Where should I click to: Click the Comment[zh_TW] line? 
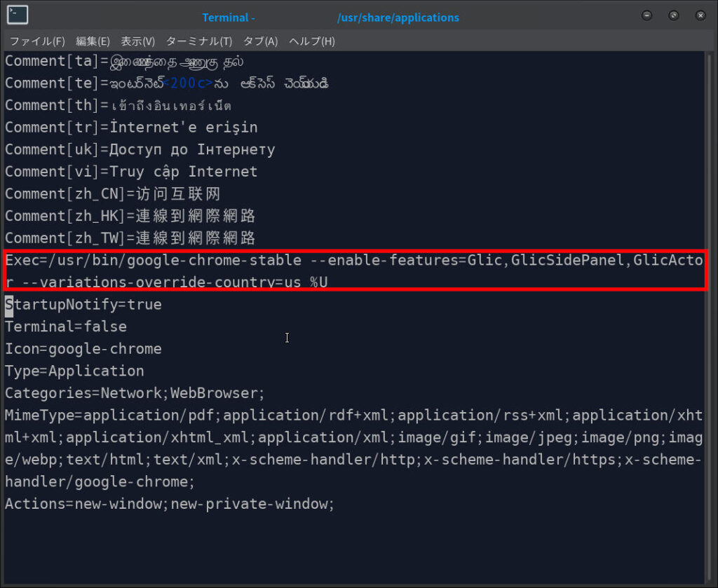[130, 238]
